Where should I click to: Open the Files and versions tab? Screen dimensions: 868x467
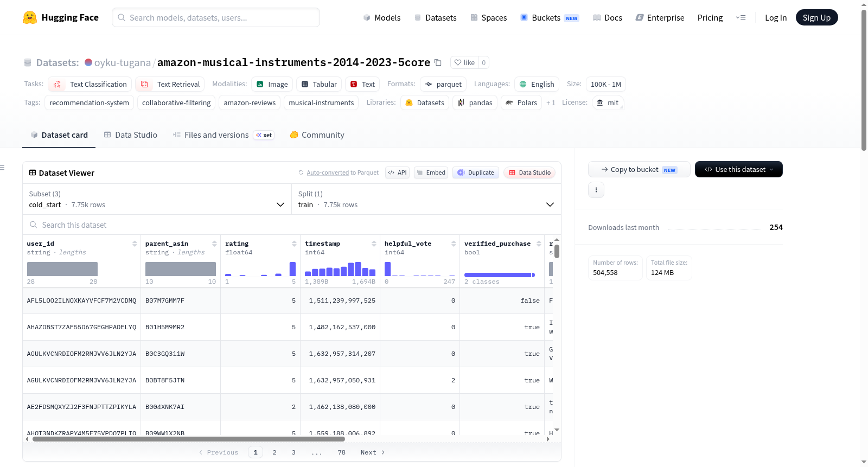(223, 135)
